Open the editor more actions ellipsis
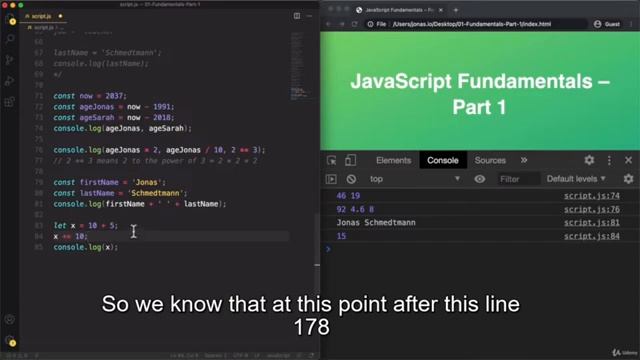Viewport: 640px width, 360px height. click(x=309, y=16)
